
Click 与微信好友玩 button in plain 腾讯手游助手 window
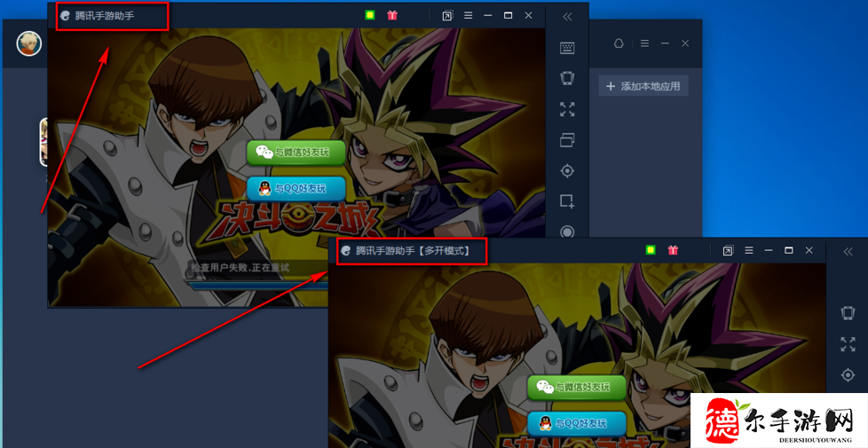(296, 152)
